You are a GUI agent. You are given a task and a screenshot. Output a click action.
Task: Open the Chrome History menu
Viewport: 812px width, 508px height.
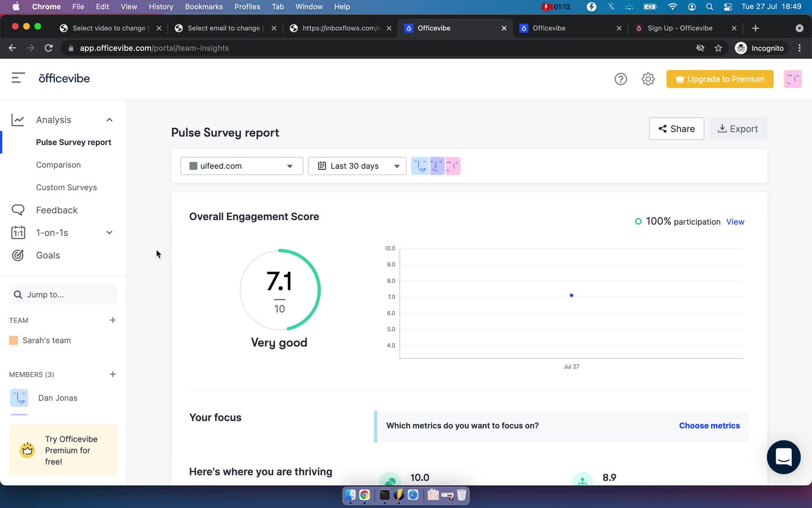tap(161, 7)
